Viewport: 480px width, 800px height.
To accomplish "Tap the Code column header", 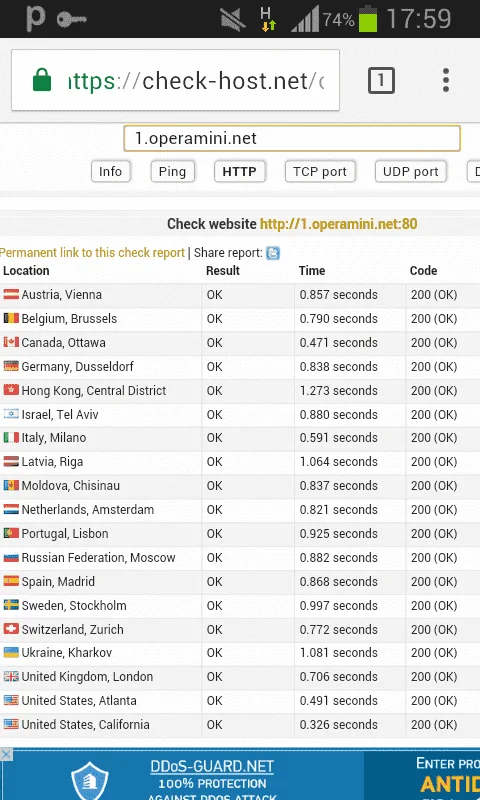I will click(423, 270).
